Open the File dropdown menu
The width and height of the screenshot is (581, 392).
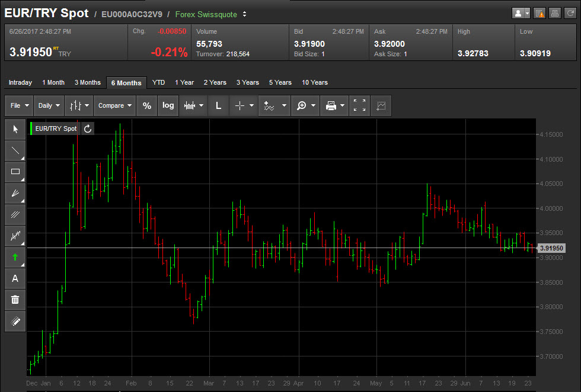pyautogui.click(x=19, y=105)
